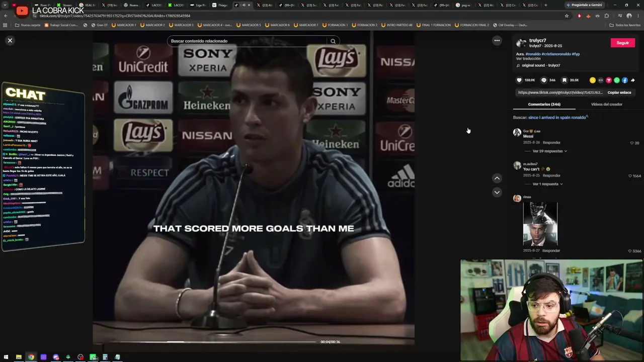Expand "Ver 59 respuestas" replies
The height and width of the screenshot is (362, 644).
click(550, 151)
